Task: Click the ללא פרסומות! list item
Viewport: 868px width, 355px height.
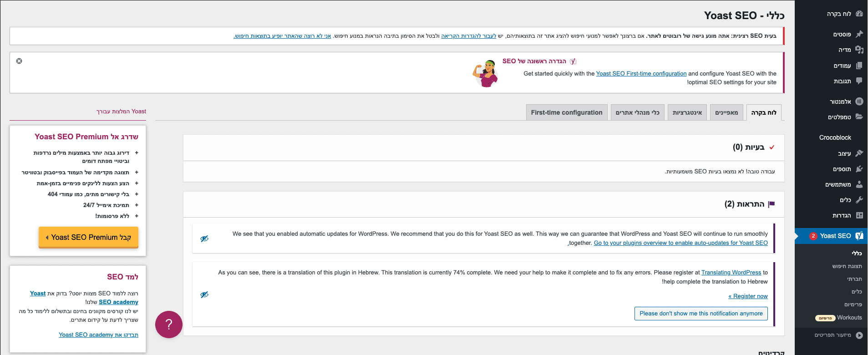Action: [112, 216]
